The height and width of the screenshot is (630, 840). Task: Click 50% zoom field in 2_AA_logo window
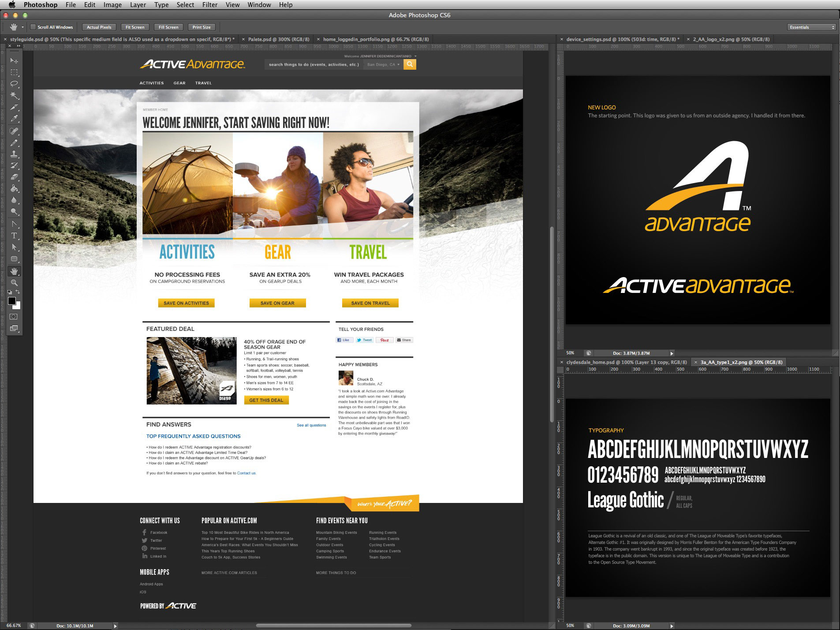tap(571, 353)
